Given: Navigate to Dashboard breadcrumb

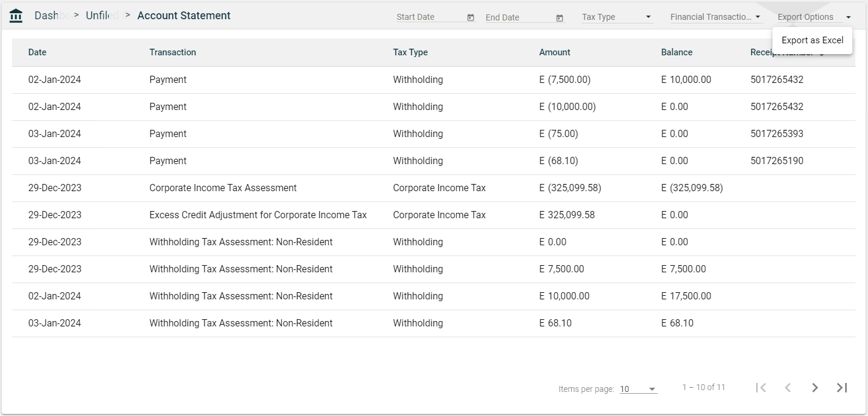Looking at the screenshot, I should pos(47,16).
